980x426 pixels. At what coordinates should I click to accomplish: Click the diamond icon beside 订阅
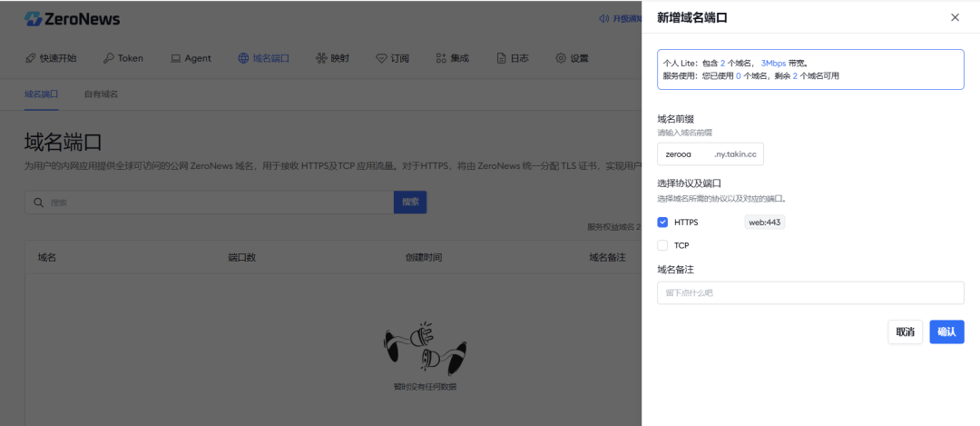tap(381, 58)
